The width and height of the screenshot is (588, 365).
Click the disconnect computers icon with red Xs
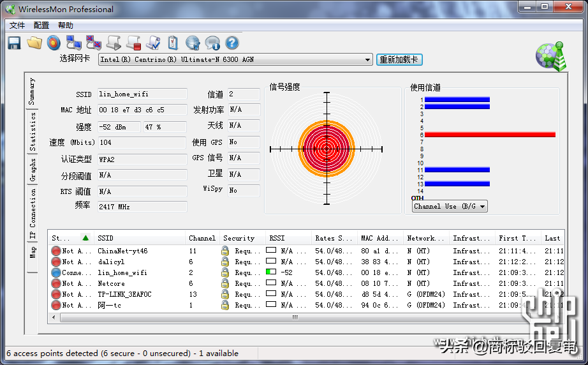click(x=94, y=43)
